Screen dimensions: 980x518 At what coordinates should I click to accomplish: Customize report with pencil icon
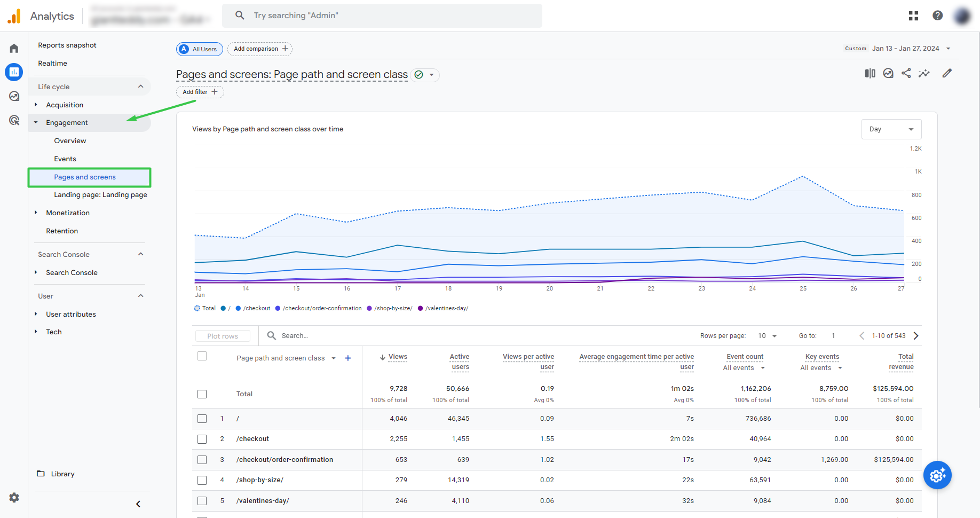click(947, 73)
